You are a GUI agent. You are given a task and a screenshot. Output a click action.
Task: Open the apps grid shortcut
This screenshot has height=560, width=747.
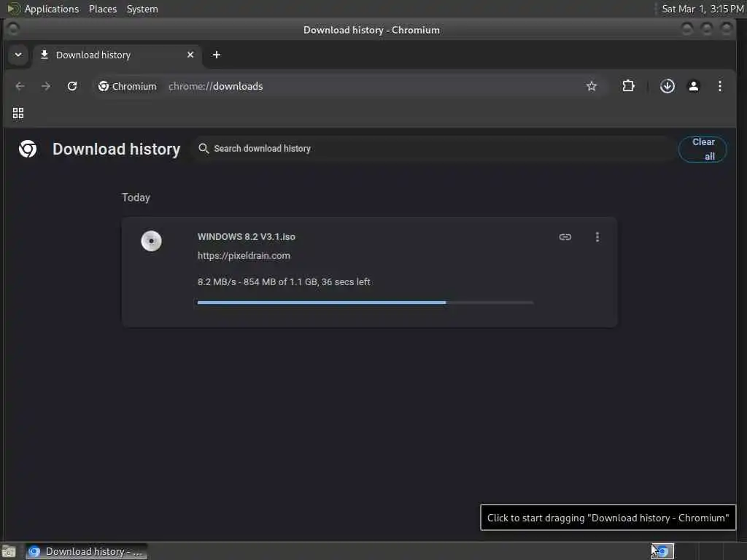click(18, 113)
